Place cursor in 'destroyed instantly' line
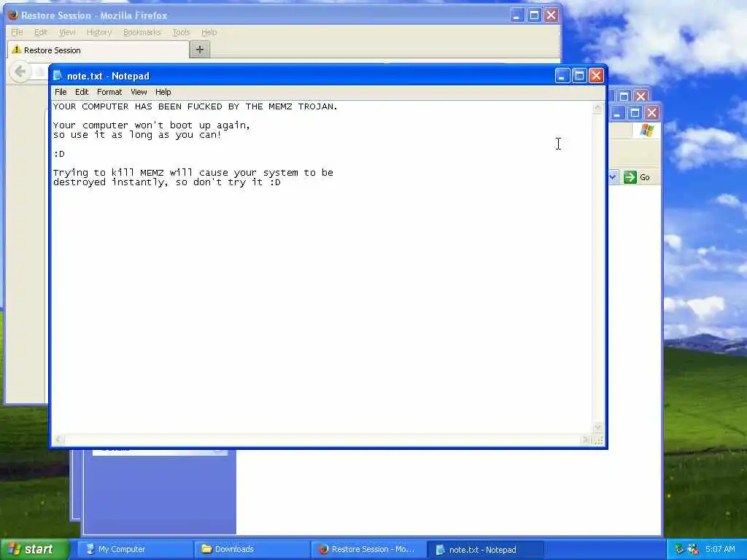This screenshot has height=560, width=747. click(167, 182)
